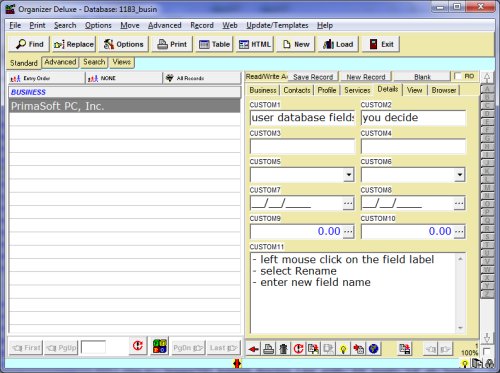This screenshot has height=373, width=500.
Task: Open the Entry Order sort selector
Action: [x=46, y=78]
